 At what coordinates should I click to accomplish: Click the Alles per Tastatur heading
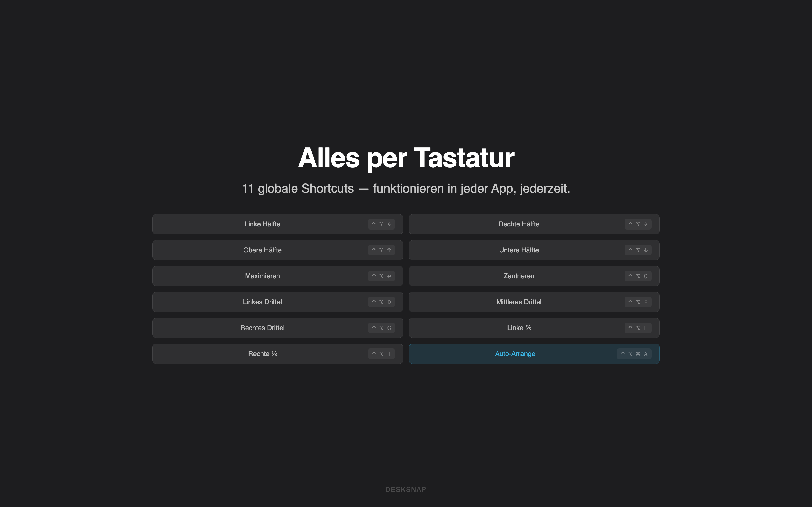[406, 157]
